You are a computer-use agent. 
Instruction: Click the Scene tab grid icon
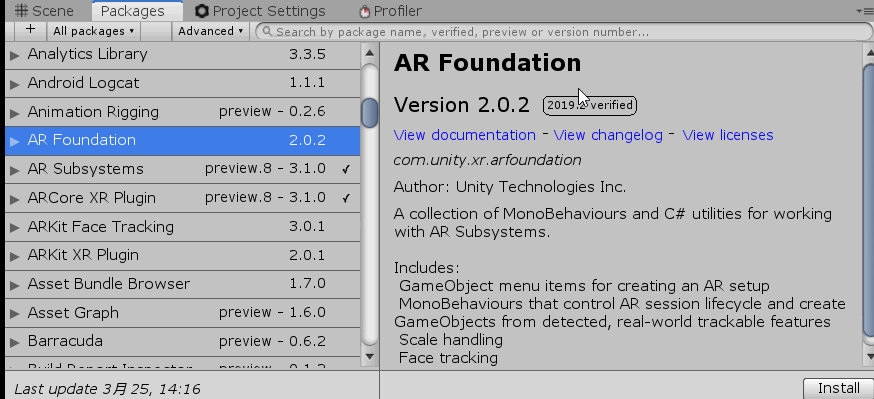(x=22, y=11)
